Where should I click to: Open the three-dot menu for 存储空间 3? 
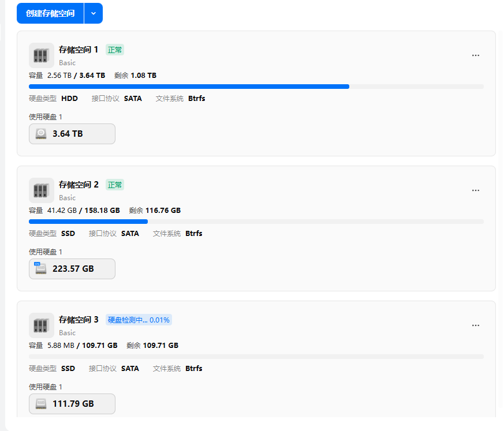pyautogui.click(x=476, y=325)
